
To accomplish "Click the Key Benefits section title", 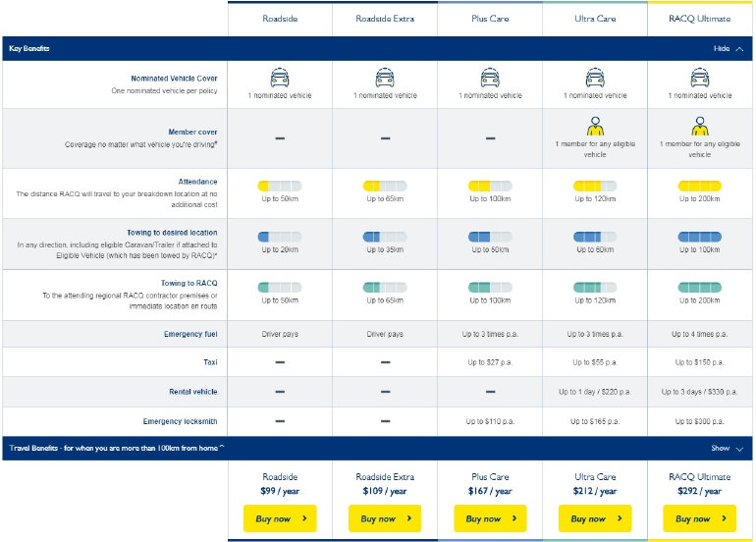I will (28, 49).
